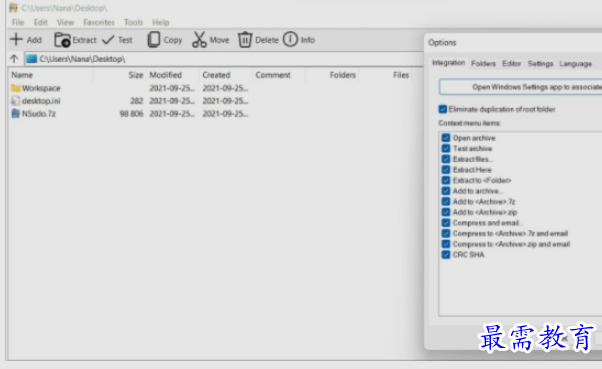602x369 pixels.
Task: Uncheck the Extract Here checkbox
Action: tap(446, 170)
